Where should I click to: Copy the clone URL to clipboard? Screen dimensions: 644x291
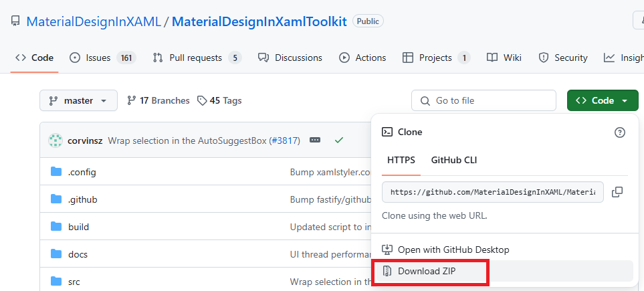point(617,192)
